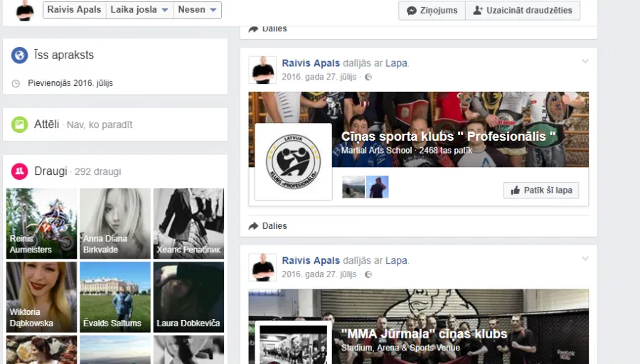Click the Raivis Apals name tab
This screenshot has width=640, height=364.
click(74, 10)
